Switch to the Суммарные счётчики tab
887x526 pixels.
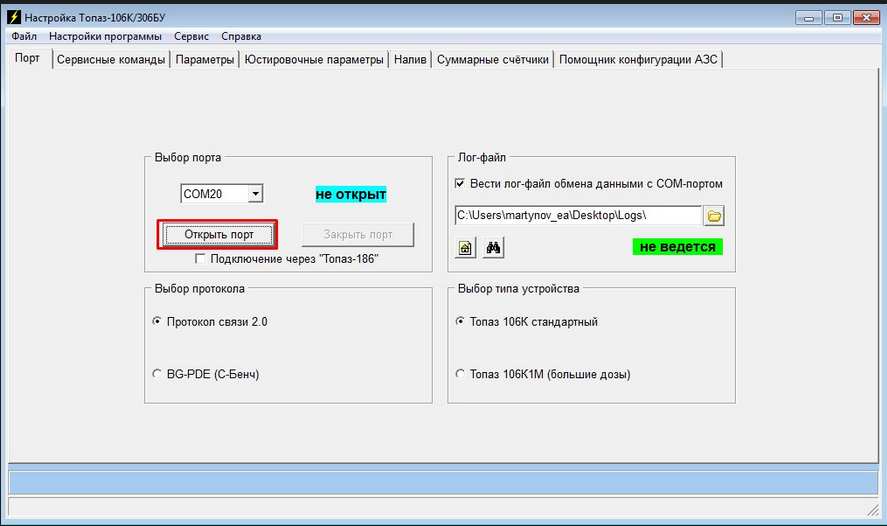pyautogui.click(x=493, y=59)
